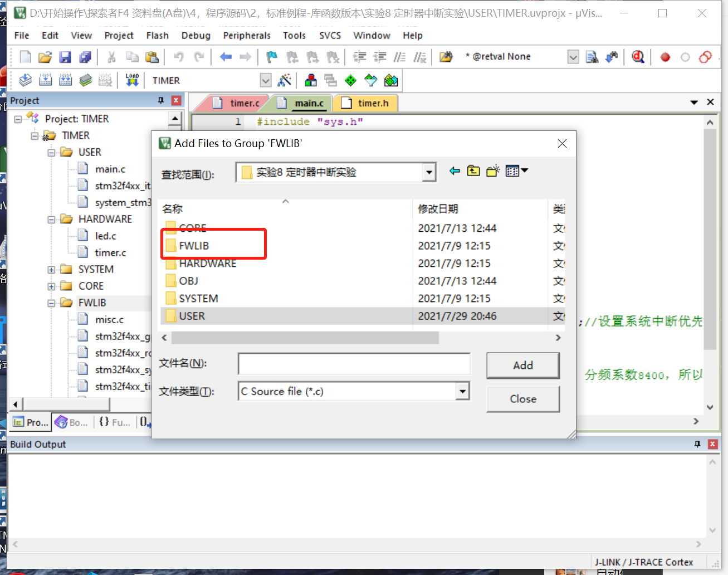The image size is (728, 575).
Task: Go up one folder level in dialog
Action: click(x=473, y=171)
